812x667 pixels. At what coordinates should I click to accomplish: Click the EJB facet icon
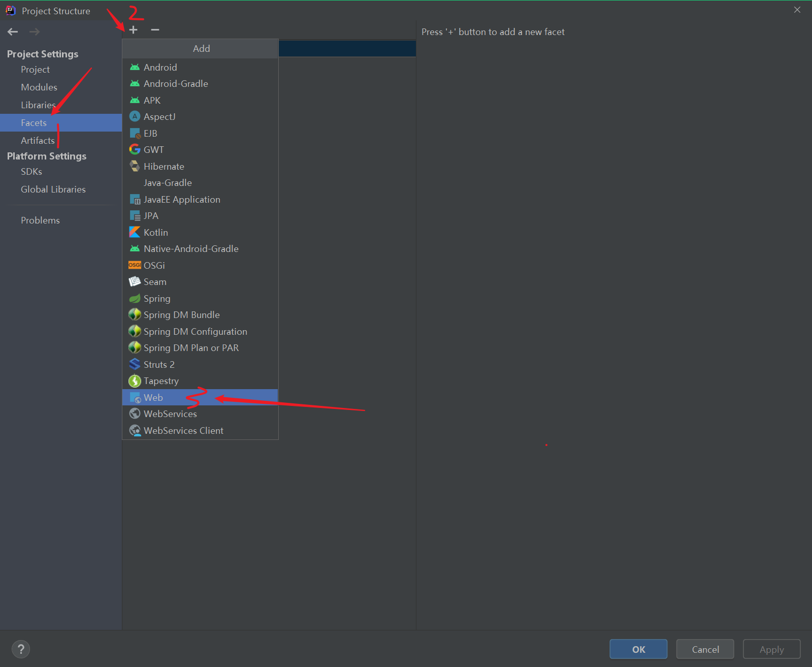135,133
